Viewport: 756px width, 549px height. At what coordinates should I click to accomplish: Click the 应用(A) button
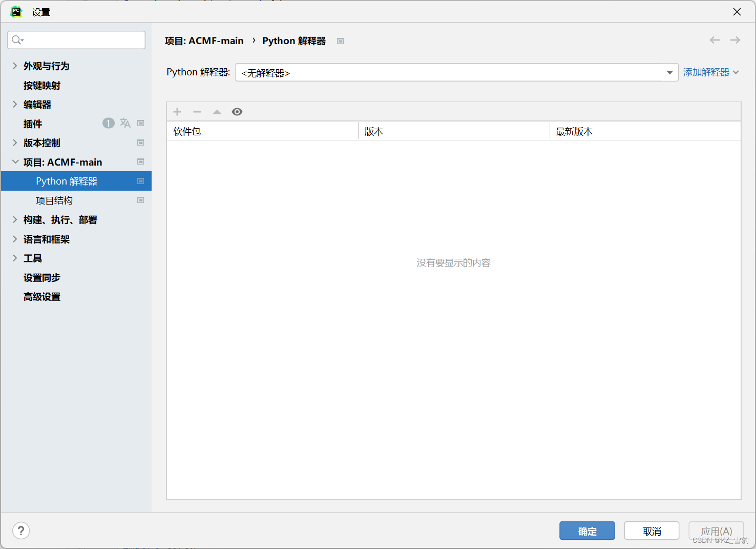716,531
